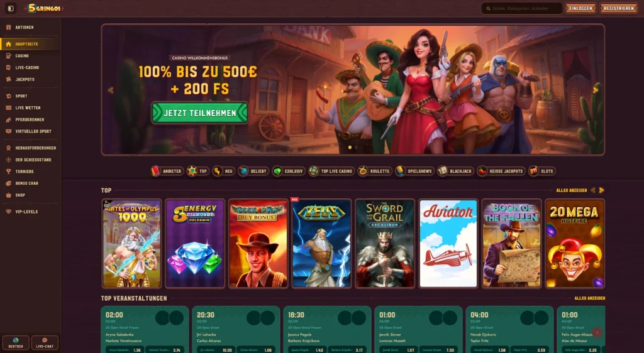Focus the game search field
The width and height of the screenshot is (644, 353).
[521, 8]
